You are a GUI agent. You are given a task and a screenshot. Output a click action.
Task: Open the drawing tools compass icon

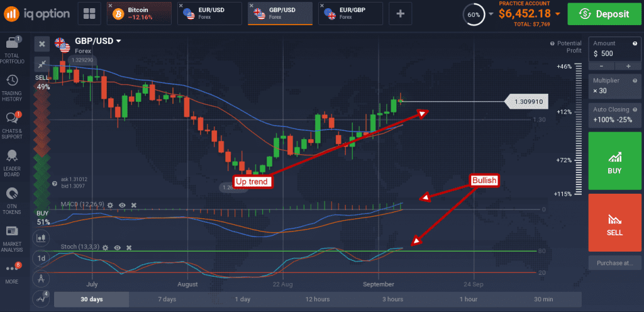(41, 279)
